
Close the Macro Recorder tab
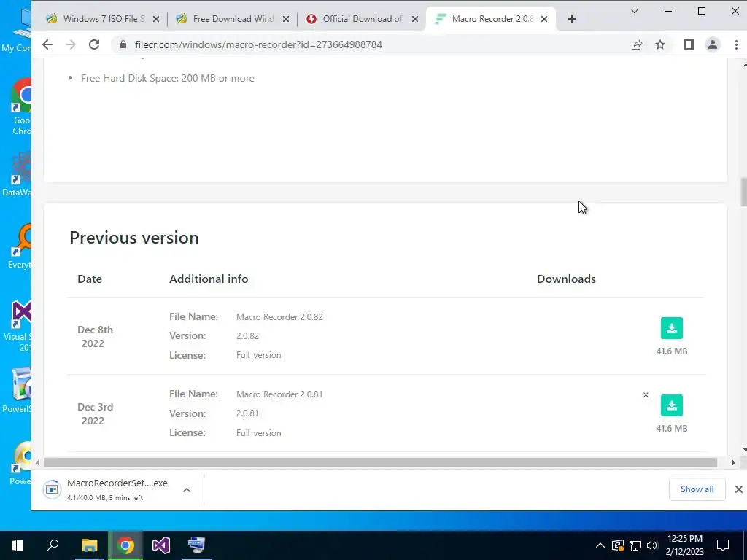point(544,19)
